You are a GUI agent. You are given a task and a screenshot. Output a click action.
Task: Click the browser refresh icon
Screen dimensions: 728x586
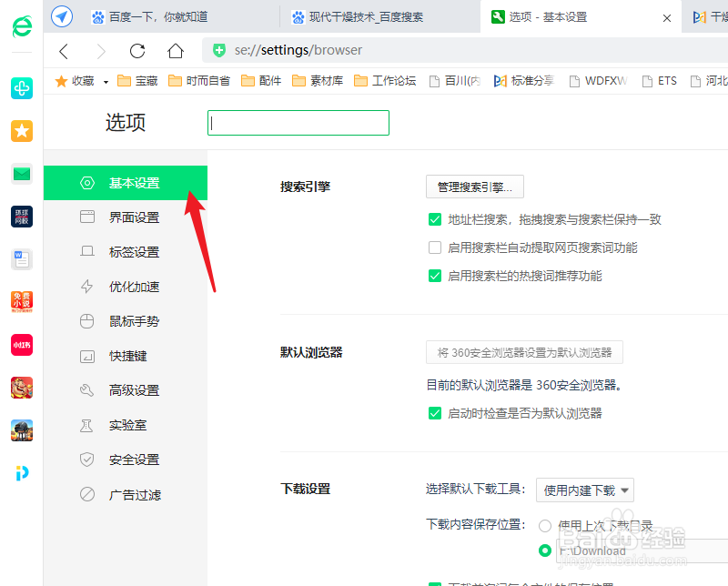(x=137, y=51)
